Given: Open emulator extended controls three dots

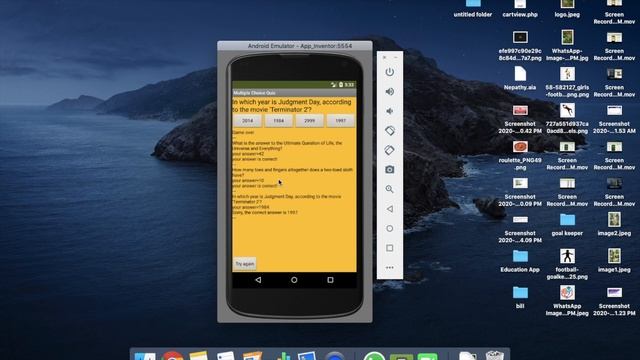Looking at the screenshot, I should 389,268.
